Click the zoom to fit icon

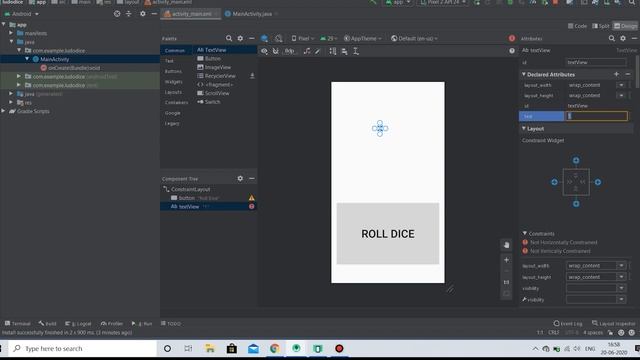pos(506,293)
